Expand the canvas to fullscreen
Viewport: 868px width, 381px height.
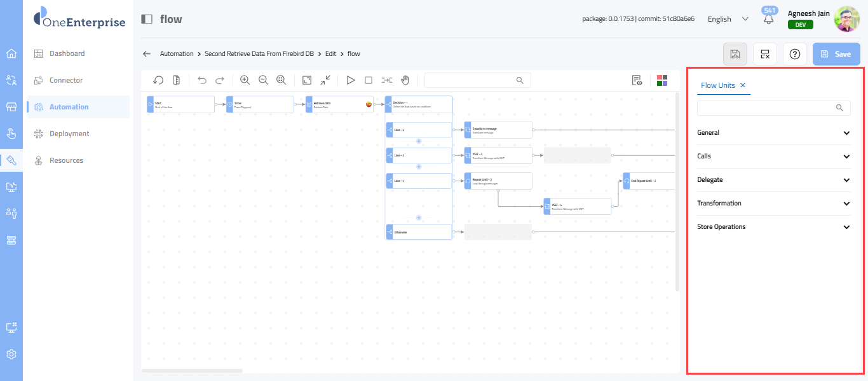(307, 80)
